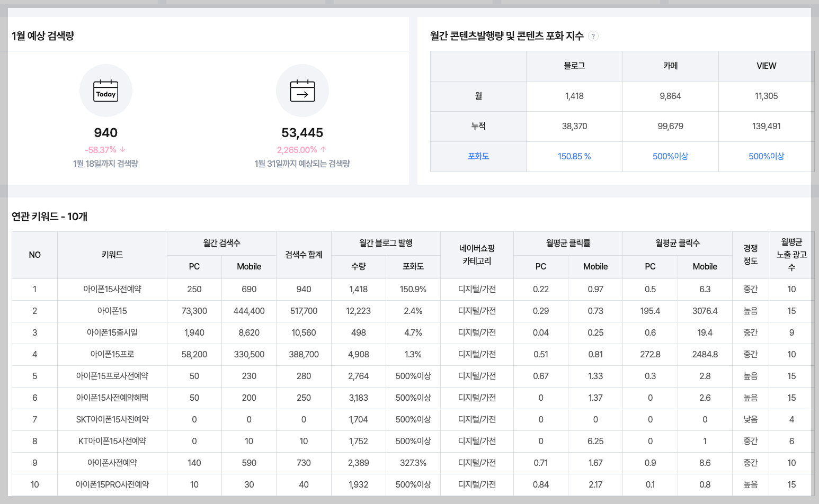Click the 1월 예상 검색량 heading
This screenshot has width=819, height=504.
click(x=43, y=36)
